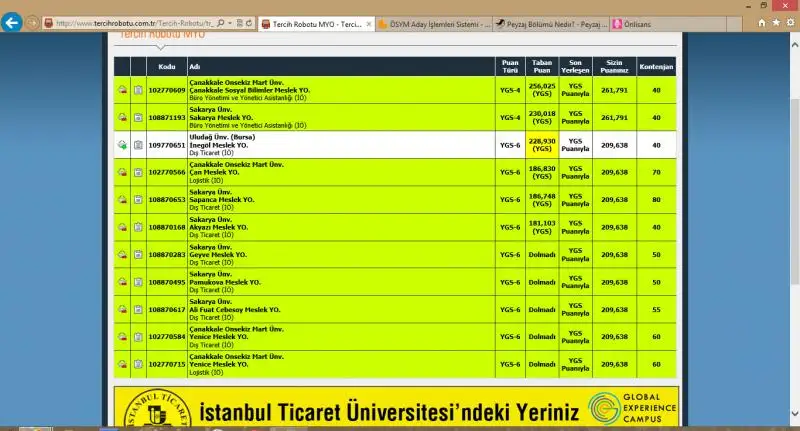Click the basket icon for row 108870617
This screenshot has width=800, height=431.
[x=122, y=309]
